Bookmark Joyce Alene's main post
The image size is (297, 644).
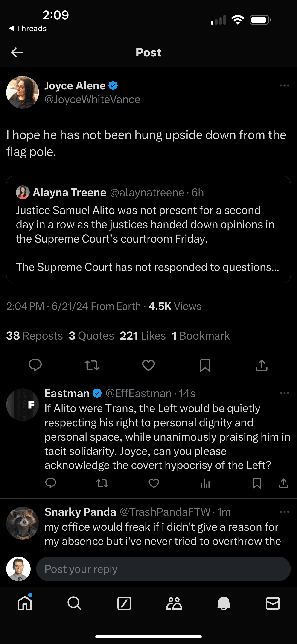click(x=205, y=365)
